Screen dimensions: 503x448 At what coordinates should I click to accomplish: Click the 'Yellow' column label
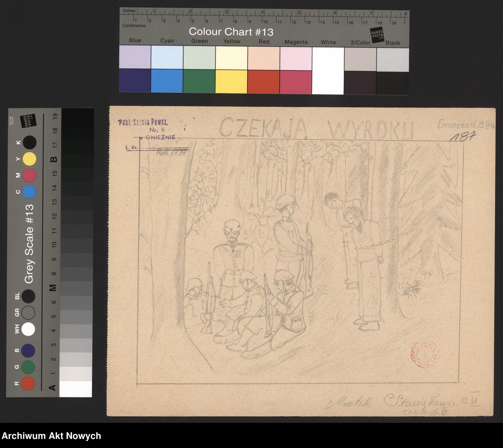coord(232,41)
